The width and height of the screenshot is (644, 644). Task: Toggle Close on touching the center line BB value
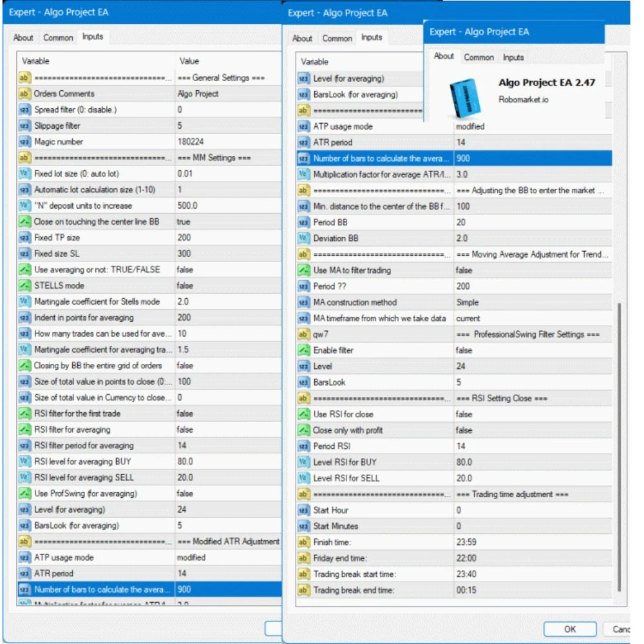pos(229,222)
